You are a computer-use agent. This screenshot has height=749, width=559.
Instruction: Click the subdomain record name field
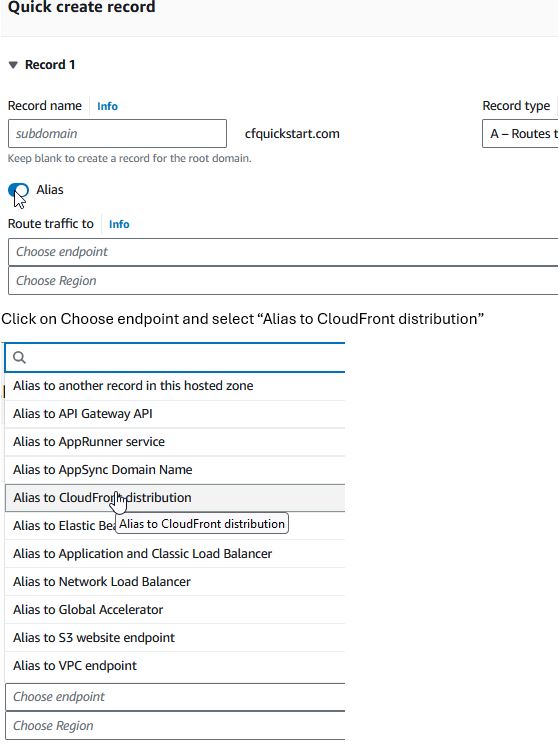(117, 134)
